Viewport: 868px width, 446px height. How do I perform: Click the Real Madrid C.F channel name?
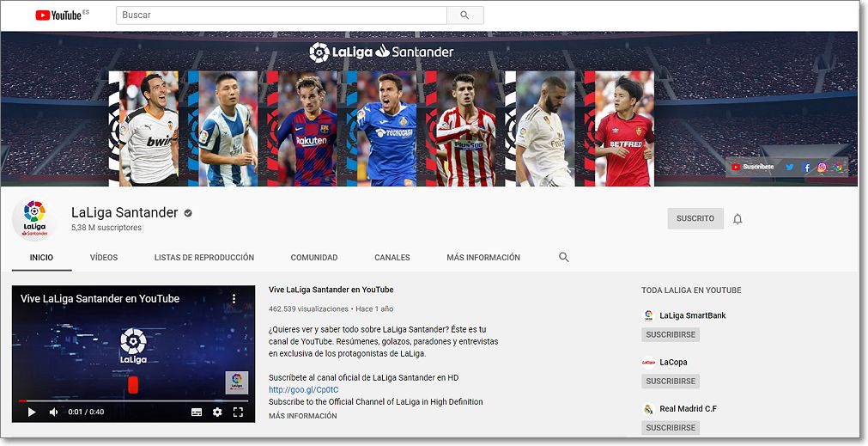point(688,408)
